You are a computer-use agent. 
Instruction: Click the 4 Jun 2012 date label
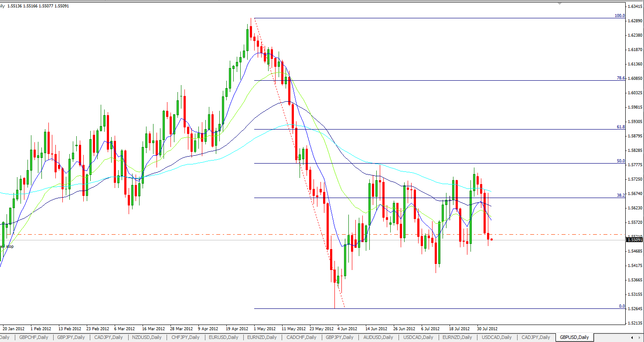coord(348,328)
